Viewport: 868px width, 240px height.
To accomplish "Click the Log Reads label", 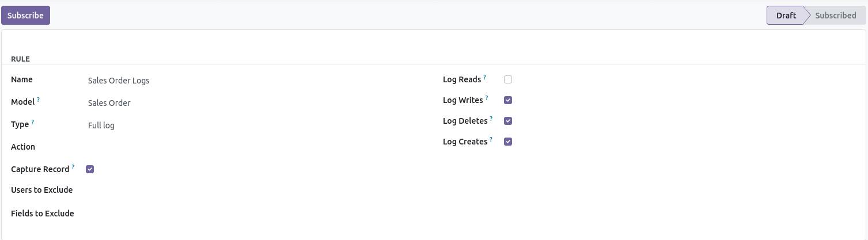I will pyautogui.click(x=462, y=79).
